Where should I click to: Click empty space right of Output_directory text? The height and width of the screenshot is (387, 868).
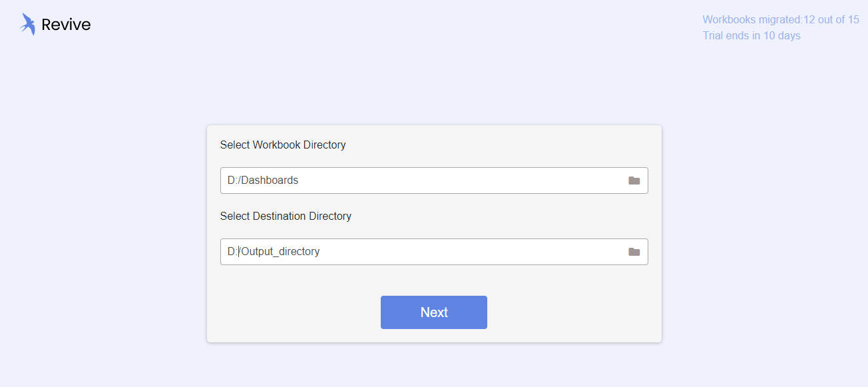click(x=466, y=252)
